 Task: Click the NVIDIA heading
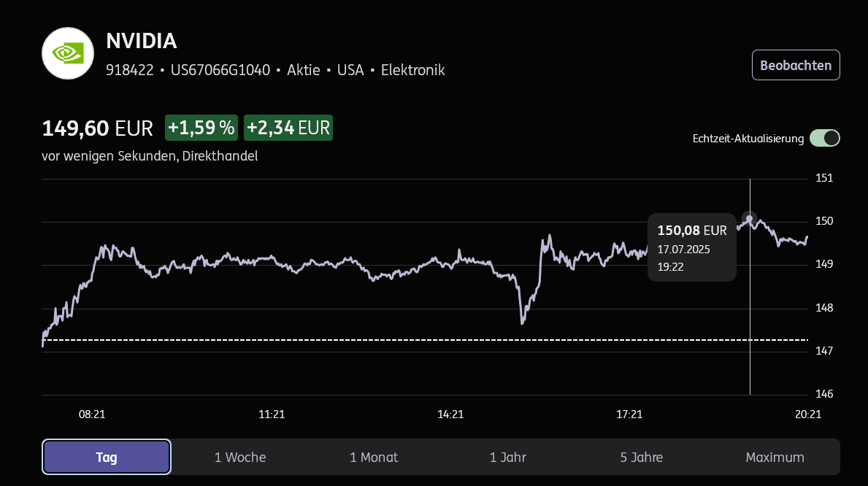(141, 41)
